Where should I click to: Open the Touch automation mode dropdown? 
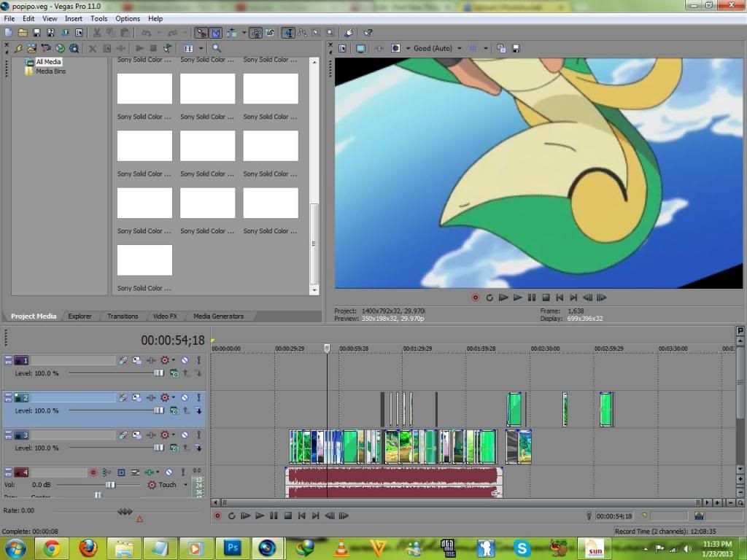pos(186,485)
